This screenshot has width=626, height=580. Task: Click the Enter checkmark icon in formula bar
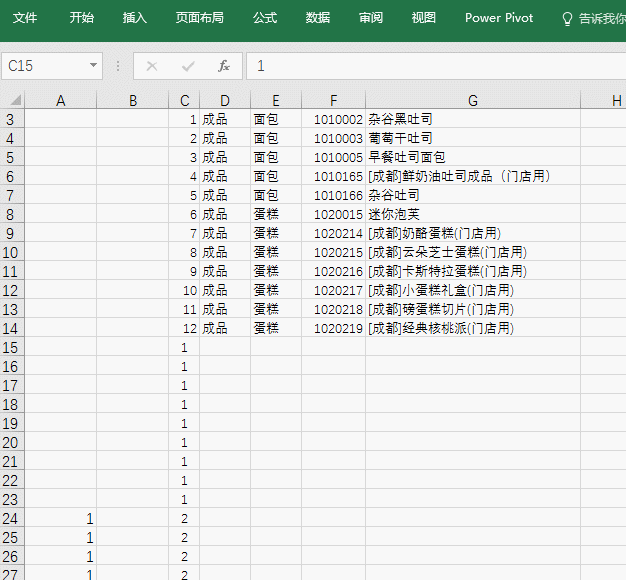pos(188,66)
